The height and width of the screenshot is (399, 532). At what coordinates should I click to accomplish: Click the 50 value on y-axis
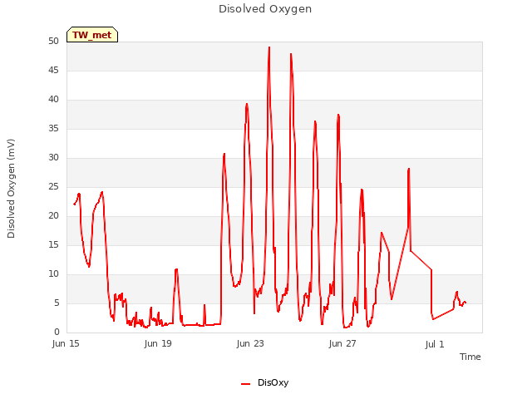[x=53, y=41]
